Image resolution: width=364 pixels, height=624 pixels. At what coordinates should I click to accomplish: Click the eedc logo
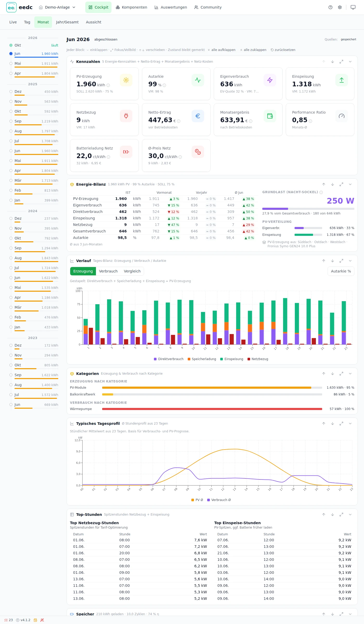19,7
